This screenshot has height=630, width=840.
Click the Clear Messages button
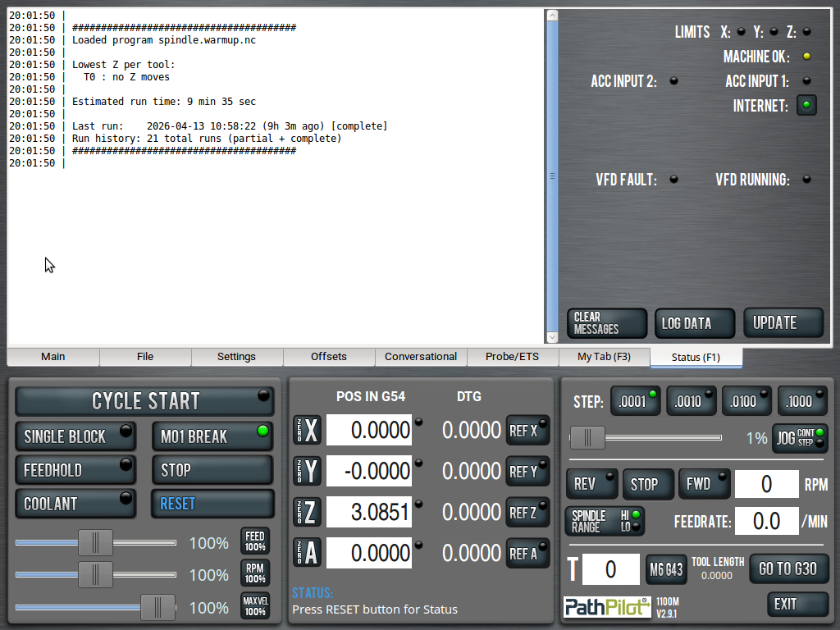coord(607,323)
